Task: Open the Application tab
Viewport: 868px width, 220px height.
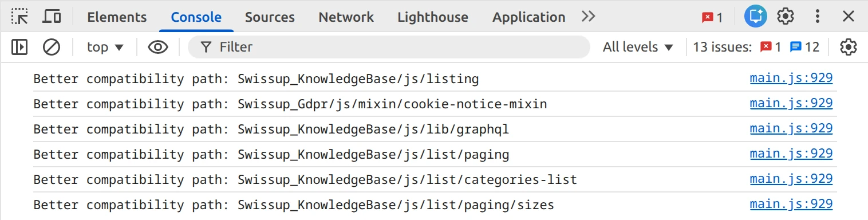Action: click(528, 17)
